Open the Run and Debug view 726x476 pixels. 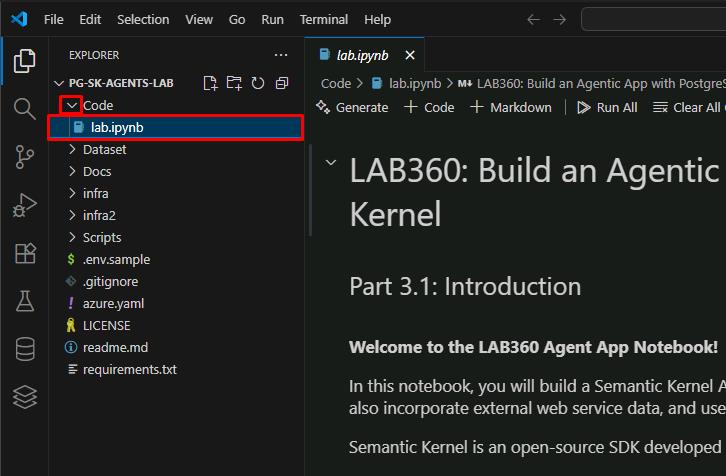[x=24, y=205]
